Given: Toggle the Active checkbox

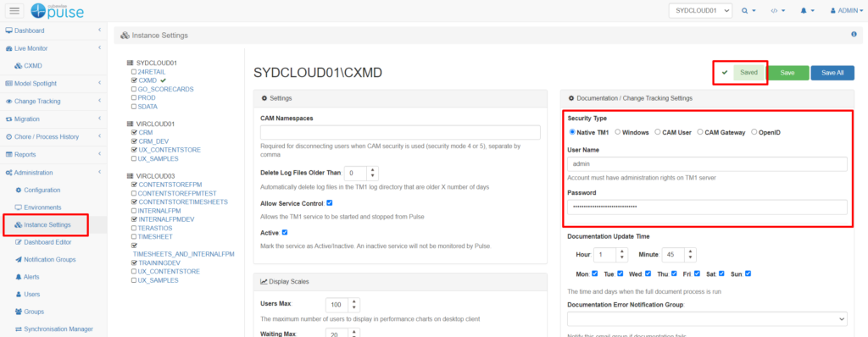Looking at the screenshot, I should tap(285, 232).
